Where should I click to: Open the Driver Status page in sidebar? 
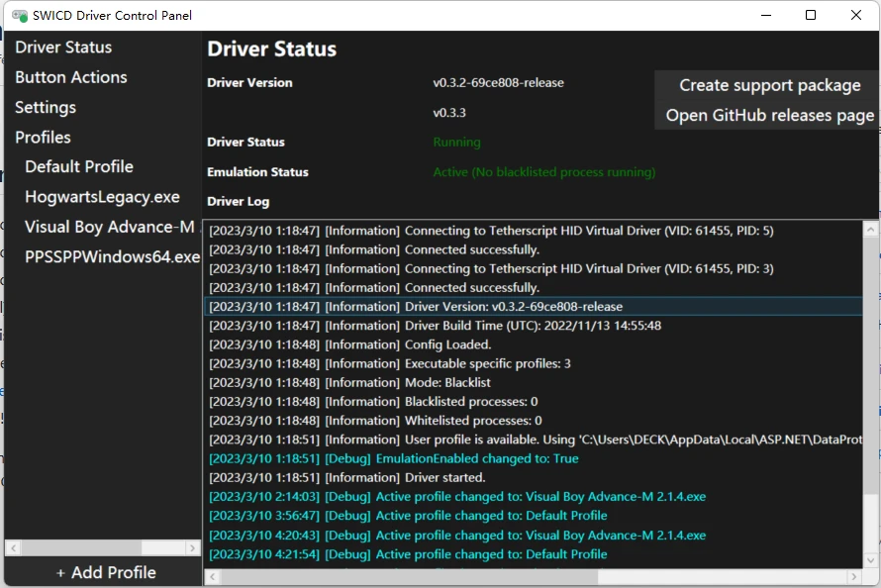point(63,48)
